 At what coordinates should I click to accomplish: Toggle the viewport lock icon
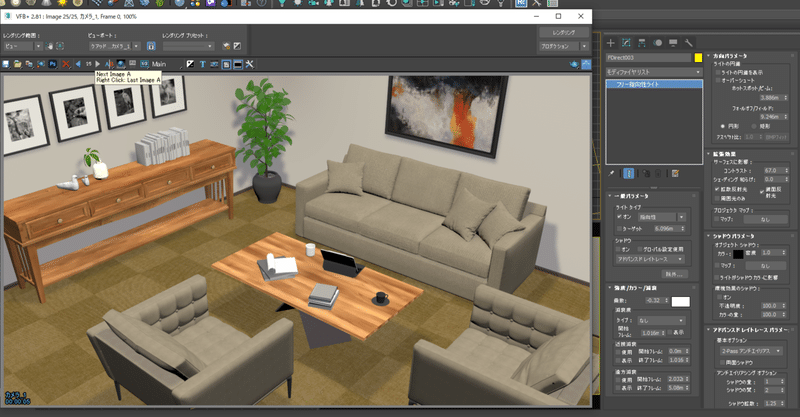click(x=151, y=46)
